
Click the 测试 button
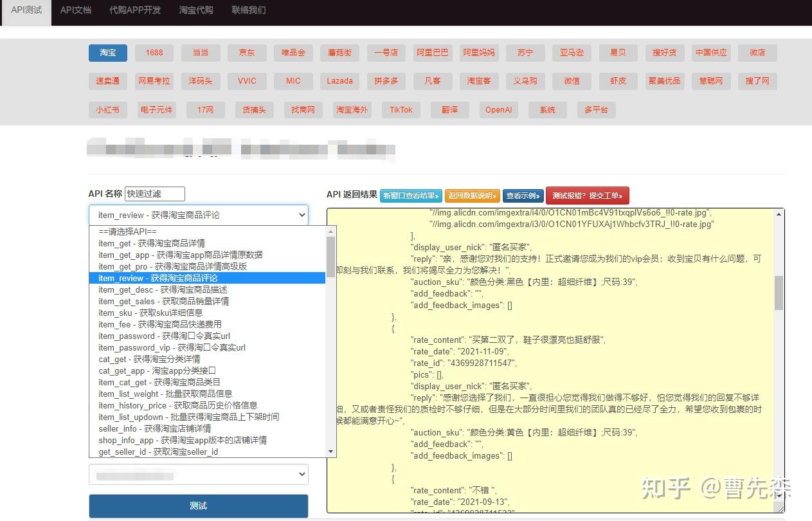click(198, 506)
